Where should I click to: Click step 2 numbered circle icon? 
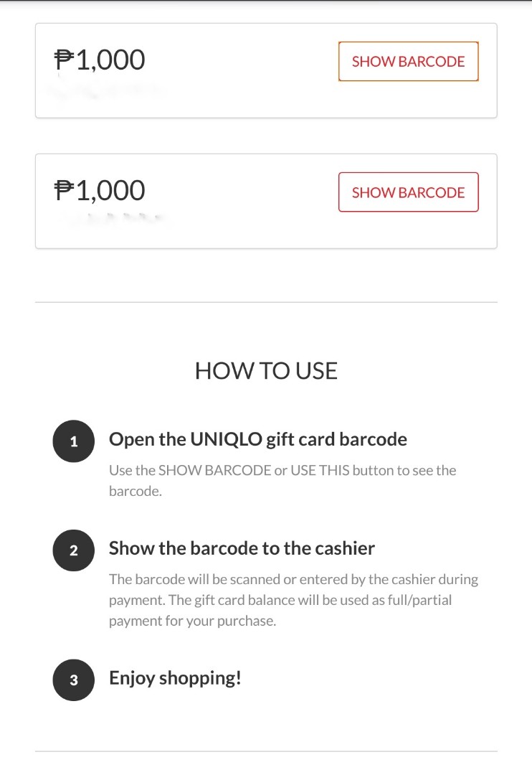click(73, 550)
